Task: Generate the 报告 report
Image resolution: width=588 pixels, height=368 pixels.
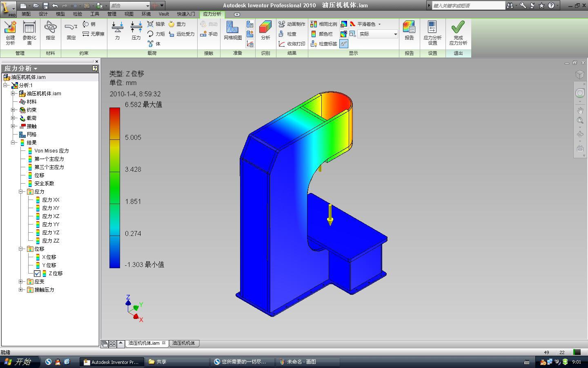Action: pos(409,31)
